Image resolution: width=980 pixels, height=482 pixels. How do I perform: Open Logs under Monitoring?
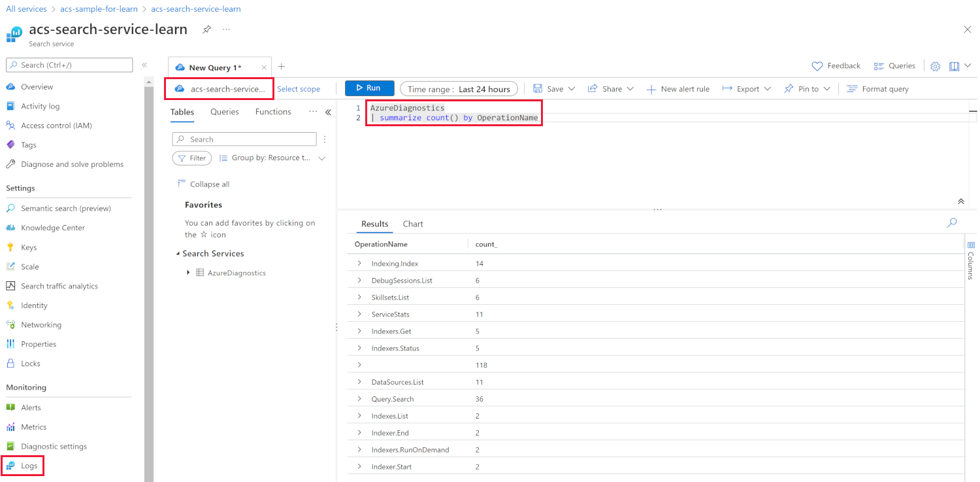click(x=29, y=466)
